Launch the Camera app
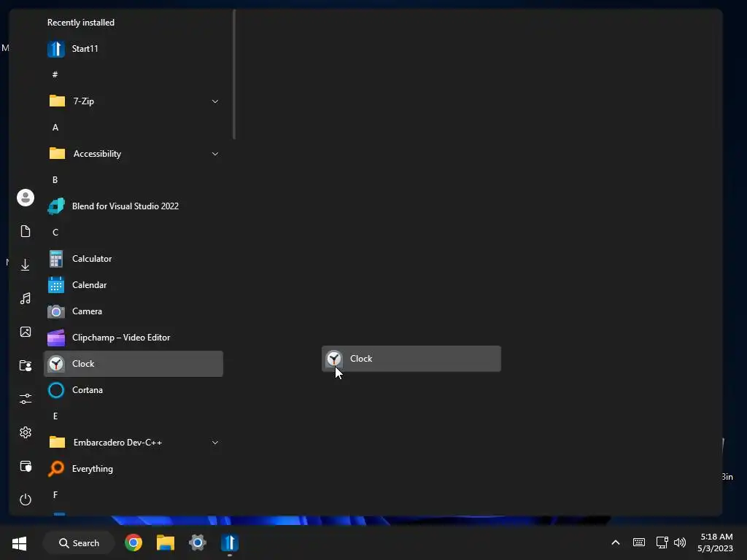Image resolution: width=747 pixels, height=560 pixels. 133,311
